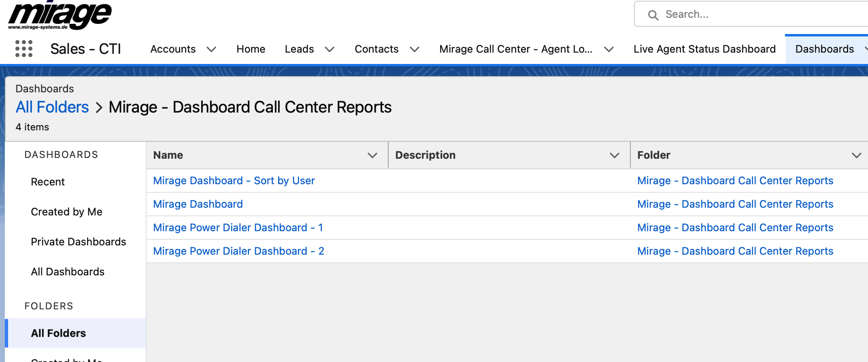Open Mirage Call Center - Agent Lo... tab
The image size is (868, 362).
click(x=516, y=49)
